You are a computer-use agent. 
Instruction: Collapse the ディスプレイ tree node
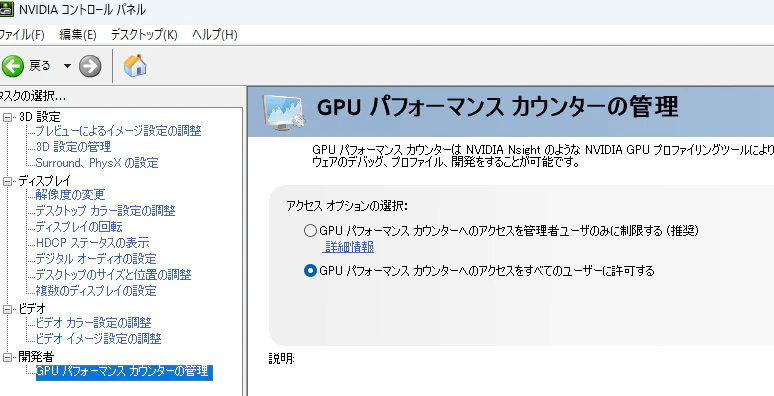click(x=7, y=181)
